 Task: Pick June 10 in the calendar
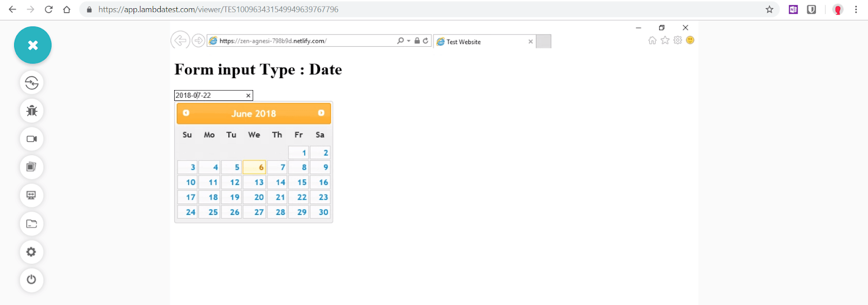pyautogui.click(x=188, y=182)
